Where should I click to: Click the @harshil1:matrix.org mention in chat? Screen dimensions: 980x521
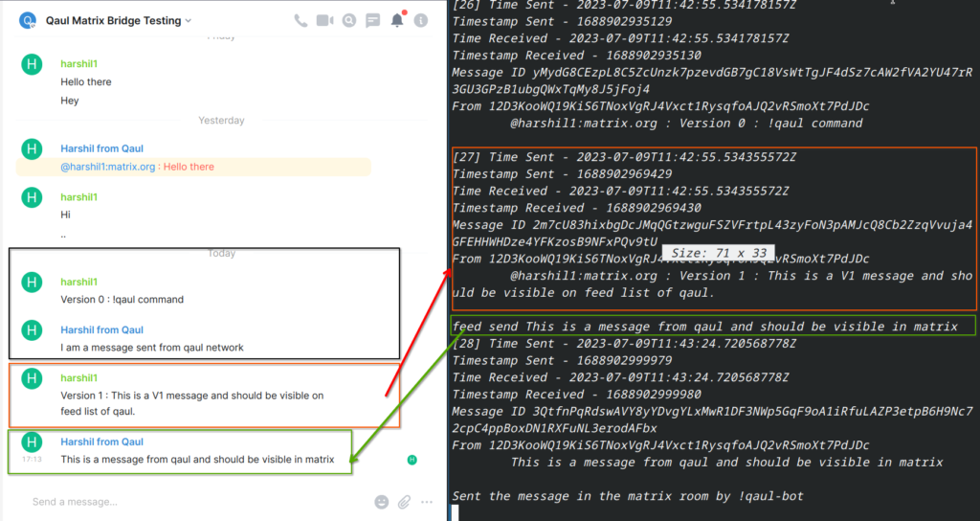pos(107,167)
